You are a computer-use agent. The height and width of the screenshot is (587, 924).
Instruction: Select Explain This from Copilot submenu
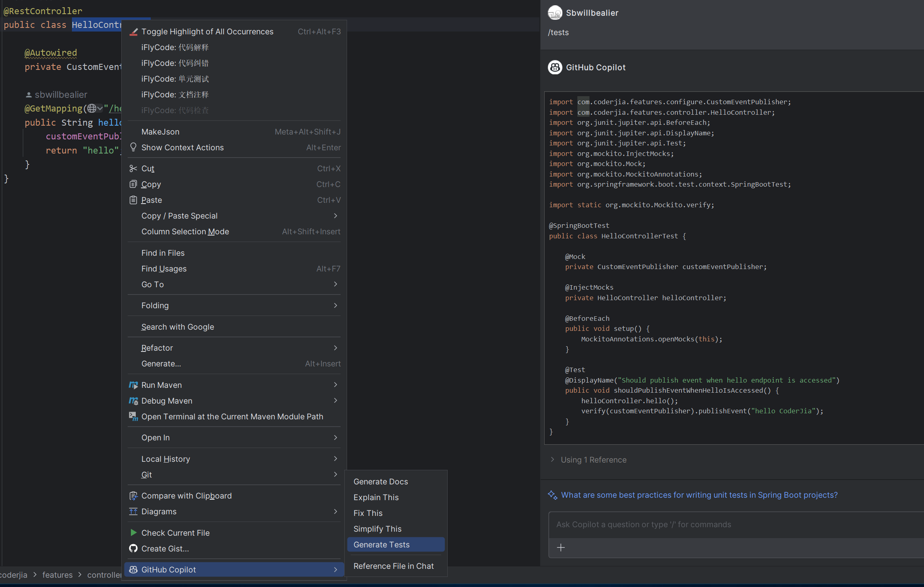(375, 497)
